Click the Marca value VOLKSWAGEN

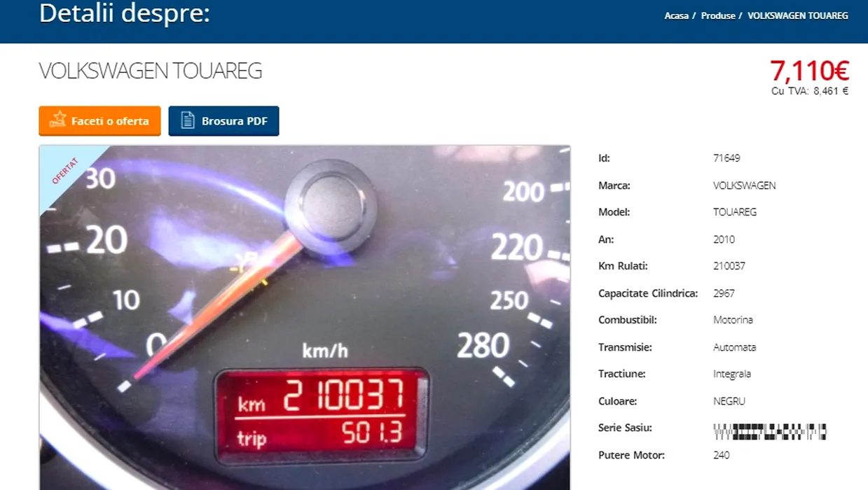pos(744,185)
